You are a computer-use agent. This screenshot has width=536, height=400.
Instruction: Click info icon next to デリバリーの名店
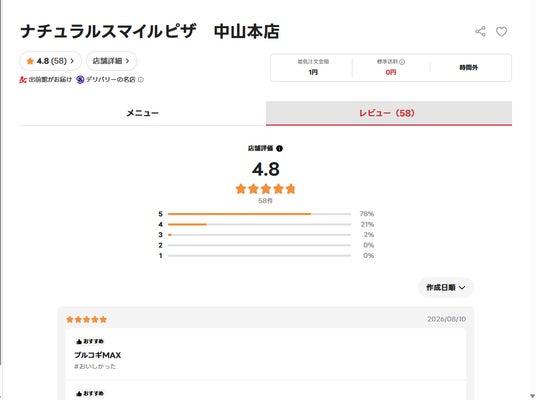tap(140, 80)
